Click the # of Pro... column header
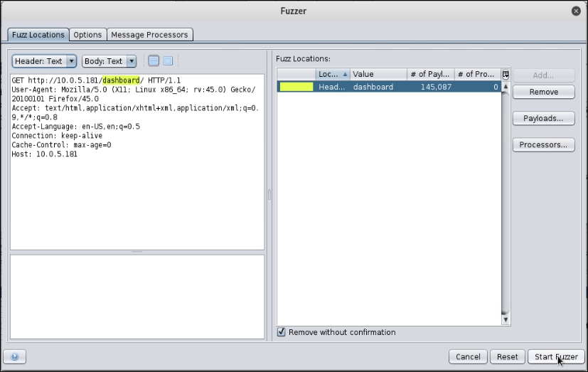Viewport: 588px width, 372px height. (x=477, y=74)
